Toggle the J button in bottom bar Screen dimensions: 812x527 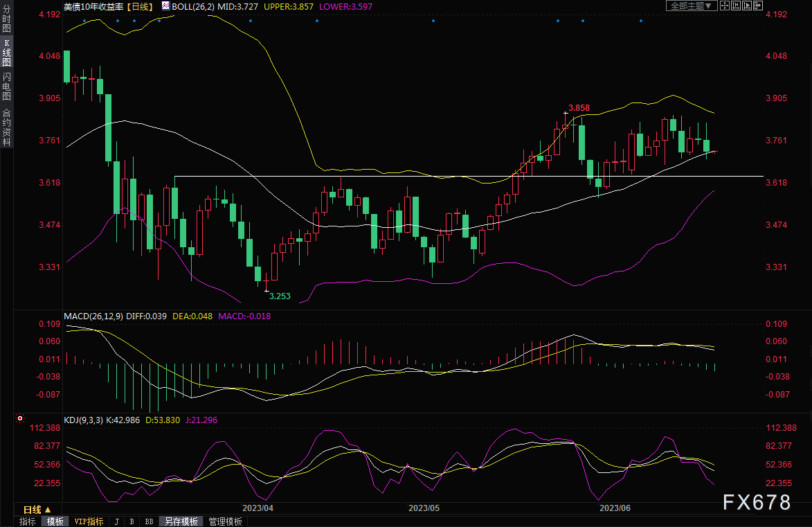(x=116, y=521)
